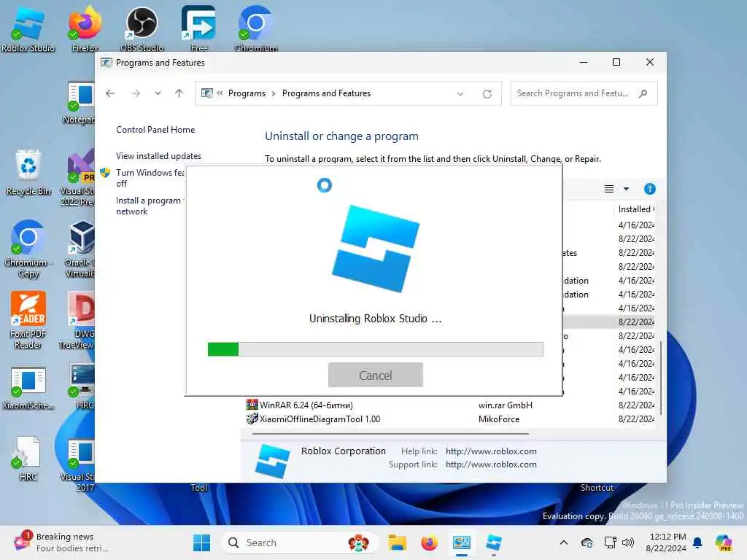Select WinRAR 6.24 row in list

[450, 405]
